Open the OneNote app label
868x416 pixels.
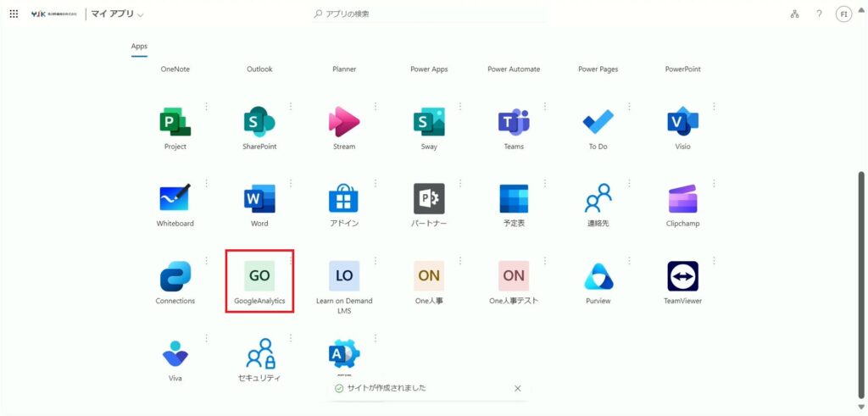[175, 69]
